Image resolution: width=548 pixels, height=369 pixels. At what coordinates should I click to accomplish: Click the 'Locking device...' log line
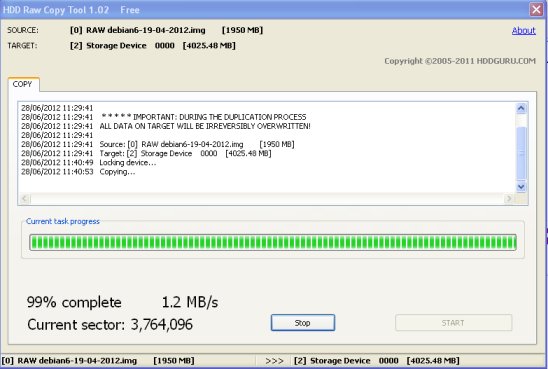coord(88,162)
